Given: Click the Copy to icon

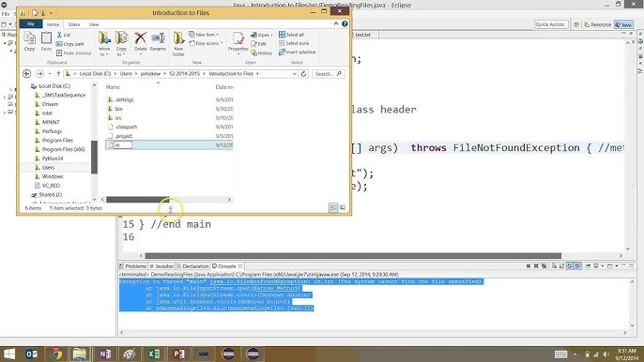Looking at the screenshot, I should click(x=121, y=43).
